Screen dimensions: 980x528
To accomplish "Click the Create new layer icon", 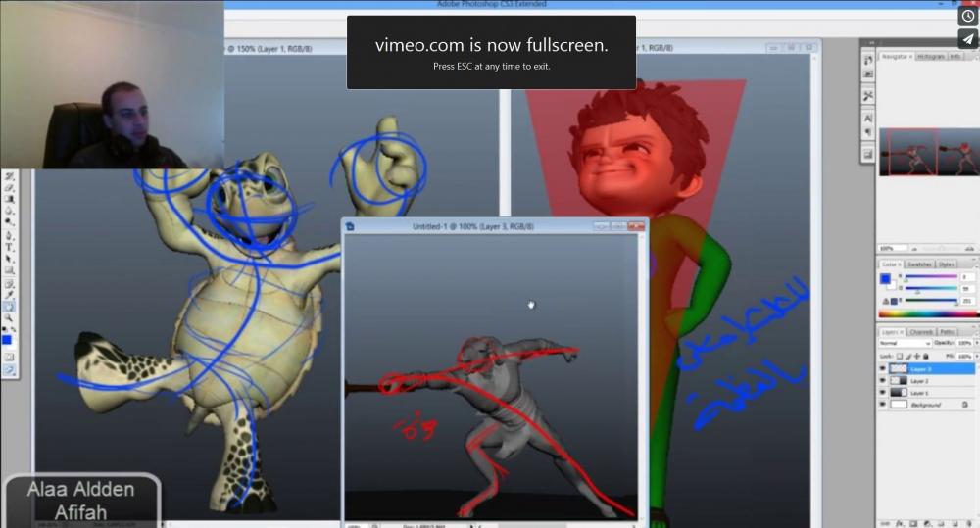I will tap(955, 524).
